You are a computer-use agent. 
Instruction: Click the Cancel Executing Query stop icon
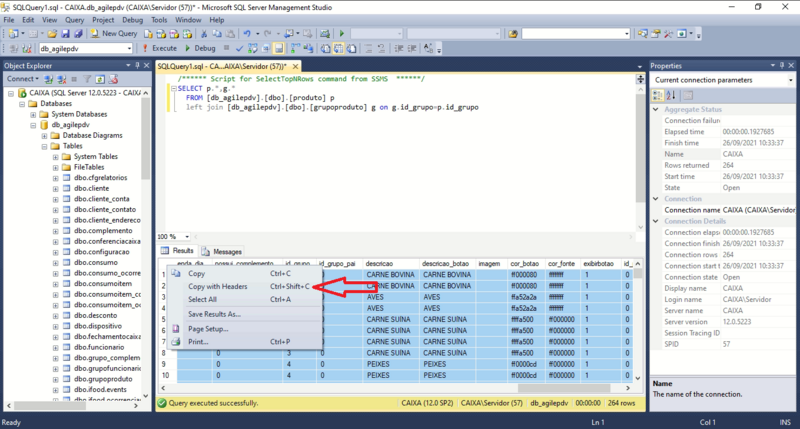click(x=227, y=48)
